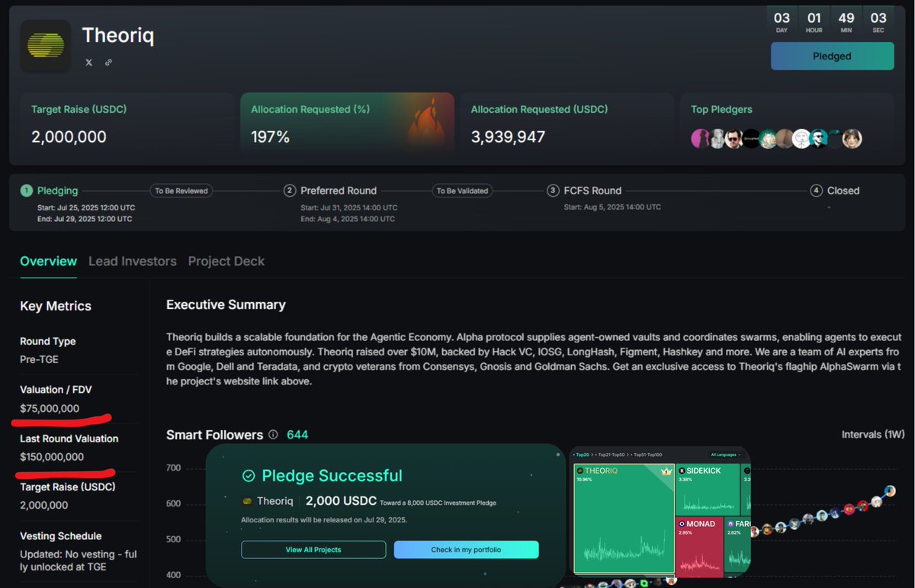This screenshot has width=915, height=588.
Task: Click the $75,000,000 valuation value
Action: pos(50,408)
